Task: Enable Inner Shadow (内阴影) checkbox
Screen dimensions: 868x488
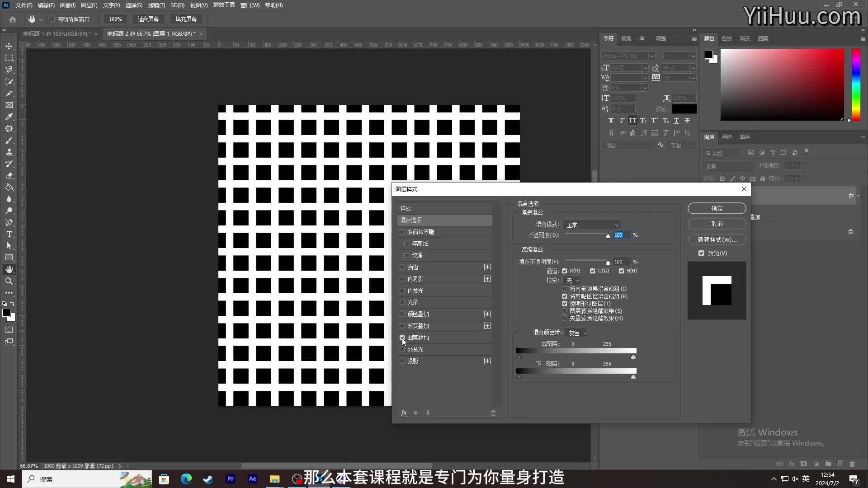Action: pos(402,279)
